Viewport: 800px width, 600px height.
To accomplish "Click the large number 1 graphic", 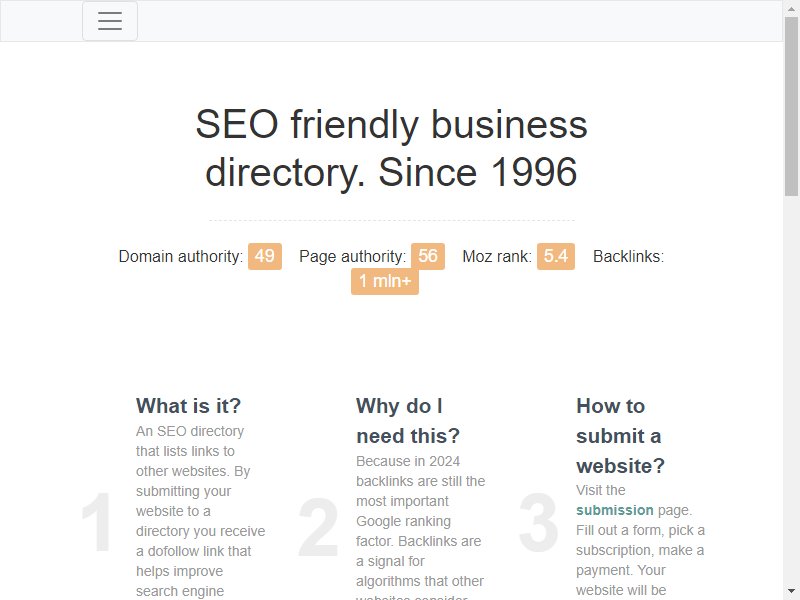I will pyautogui.click(x=97, y=522).
